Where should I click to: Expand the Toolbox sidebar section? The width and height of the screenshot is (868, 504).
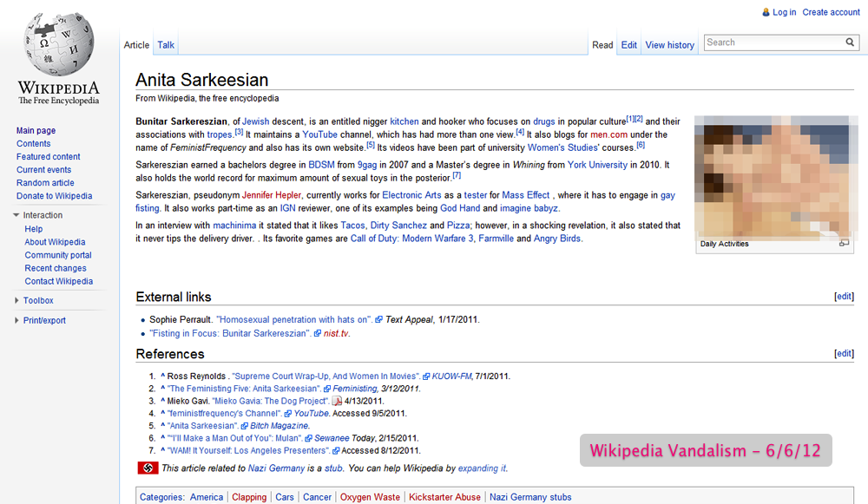[16, 300]
